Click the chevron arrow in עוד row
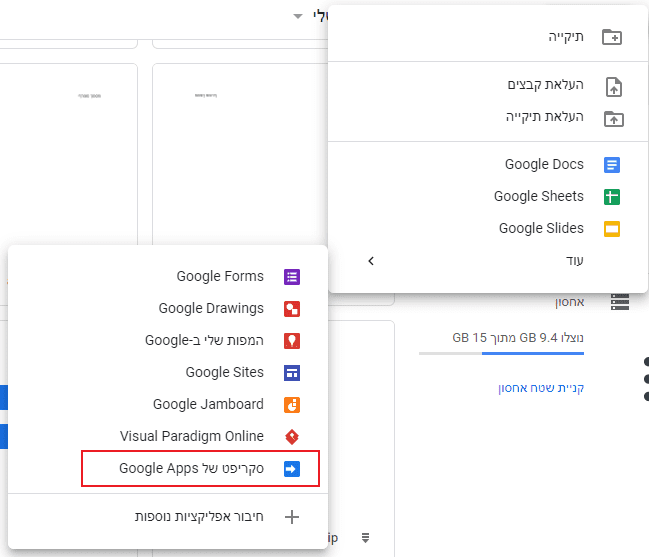The height and width of the screenshot is (557, 649). click(371, 261)
